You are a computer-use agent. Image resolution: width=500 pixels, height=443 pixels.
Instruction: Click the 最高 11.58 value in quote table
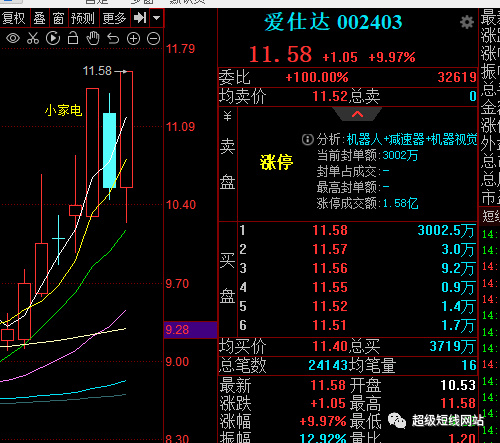click(458, 403)
